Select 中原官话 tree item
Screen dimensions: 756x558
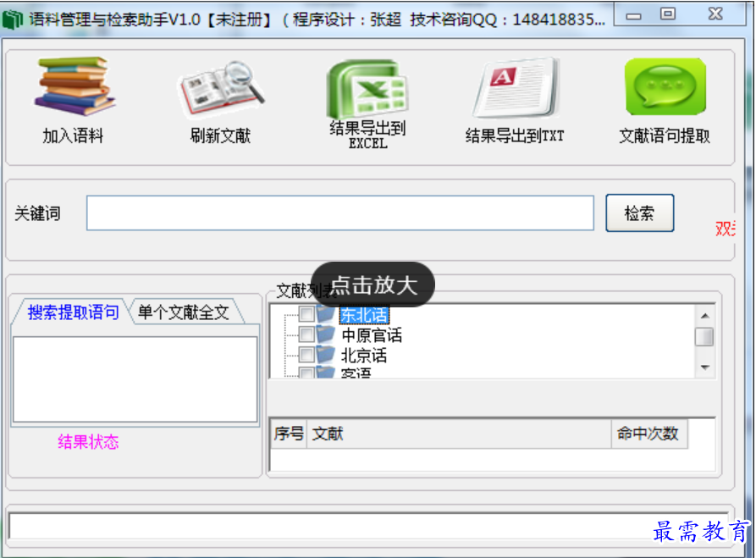pyautogui.click(x=372, y=334)
